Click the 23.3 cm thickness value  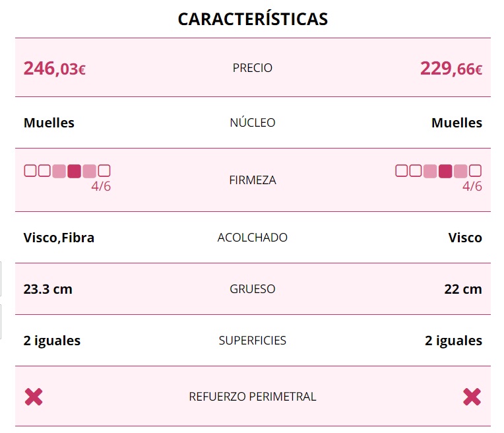coord(47,289)
